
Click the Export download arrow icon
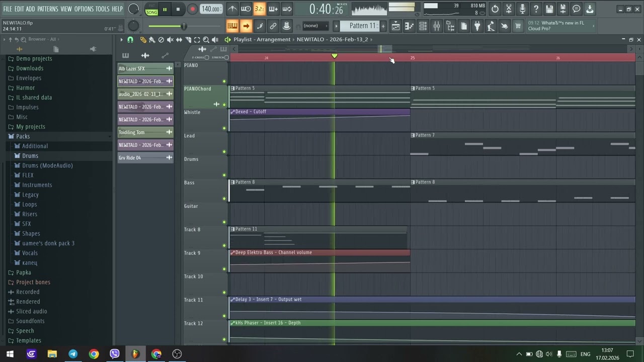(x=590, y=9)
